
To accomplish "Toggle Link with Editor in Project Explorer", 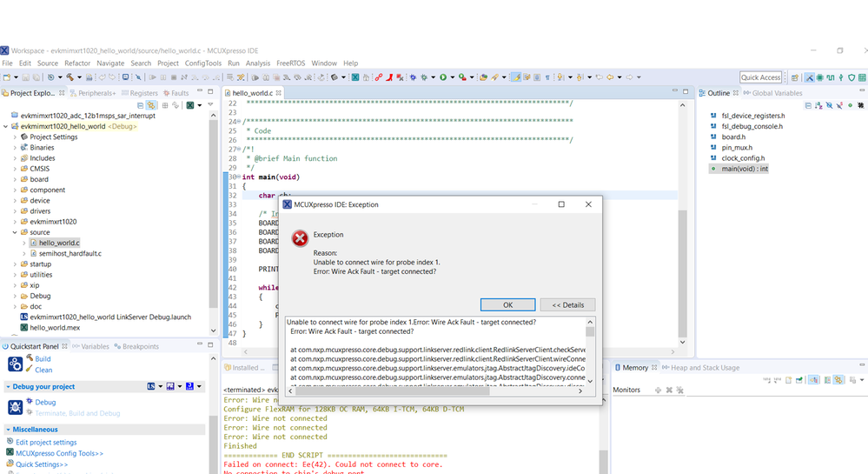I will pyautogui.click(x=151, y=105).
